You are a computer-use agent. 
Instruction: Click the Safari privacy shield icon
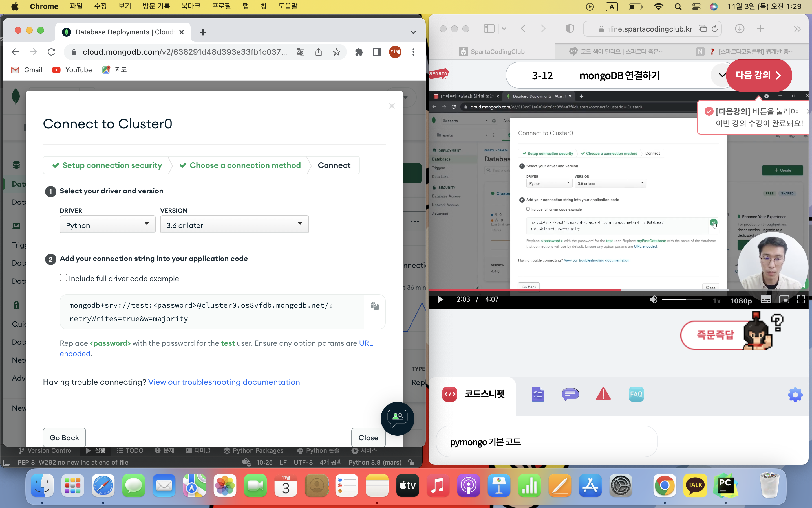(570, 29)
